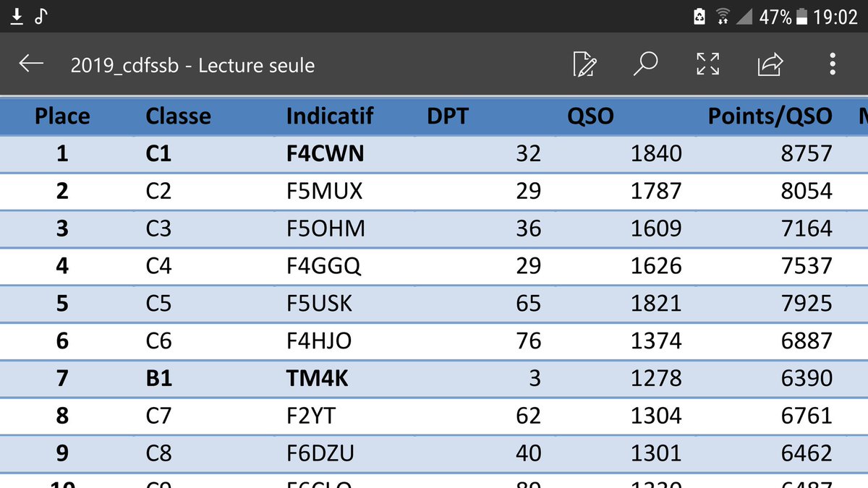
Task: Select the C6 class cell
Action: pos(159,341)
